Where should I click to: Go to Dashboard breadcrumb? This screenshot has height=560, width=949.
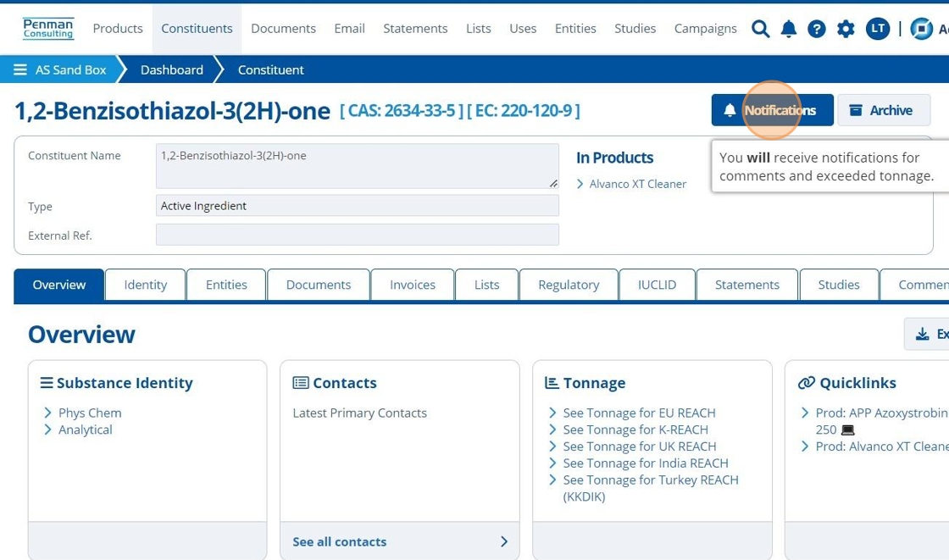(172, 69)
